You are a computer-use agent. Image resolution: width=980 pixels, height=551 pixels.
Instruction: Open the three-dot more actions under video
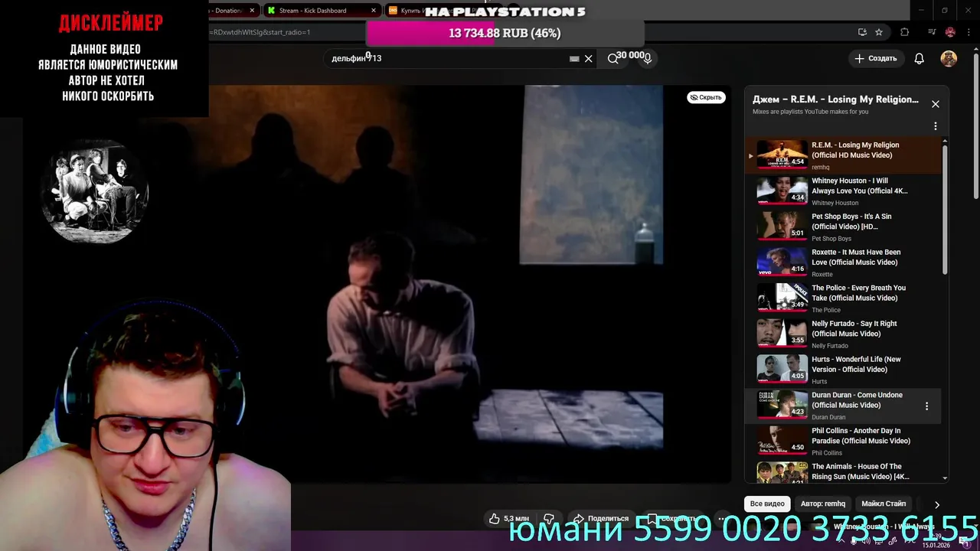click(x=721, y=519)
